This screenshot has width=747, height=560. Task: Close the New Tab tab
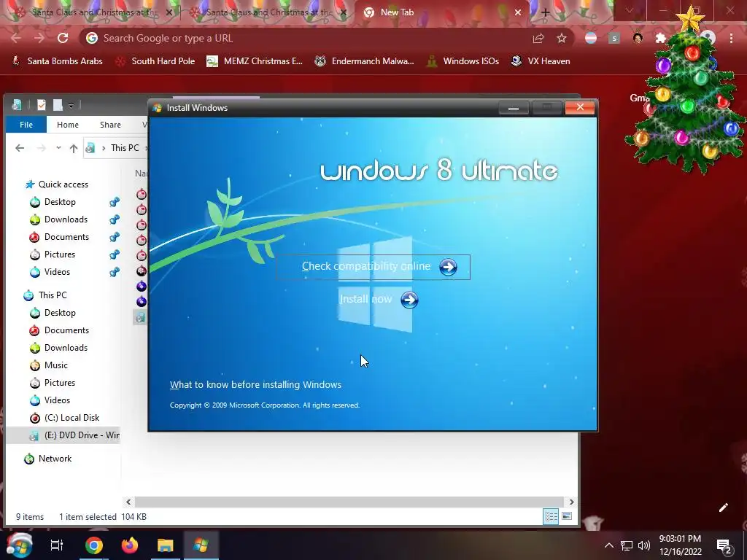click(518, 13)
